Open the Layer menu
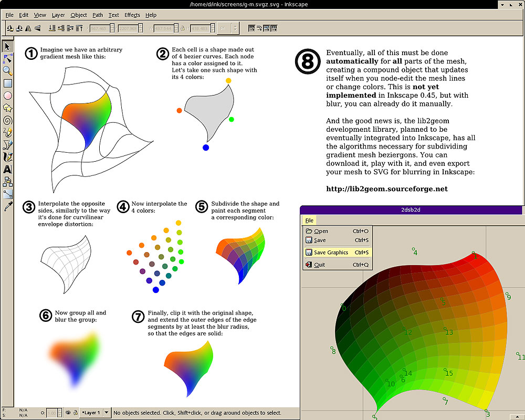The image size is (525, 420). 58,15
